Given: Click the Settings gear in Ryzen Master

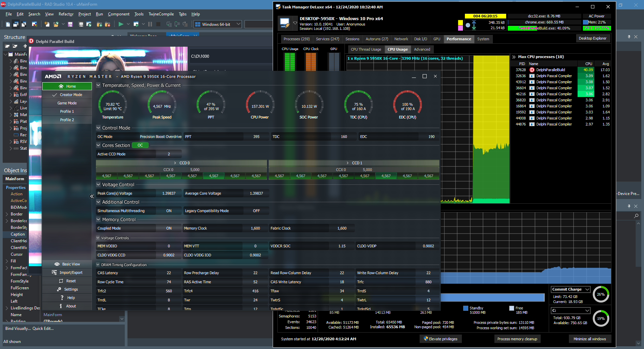Looking at the screenshot, I should (x=59, y=289).
